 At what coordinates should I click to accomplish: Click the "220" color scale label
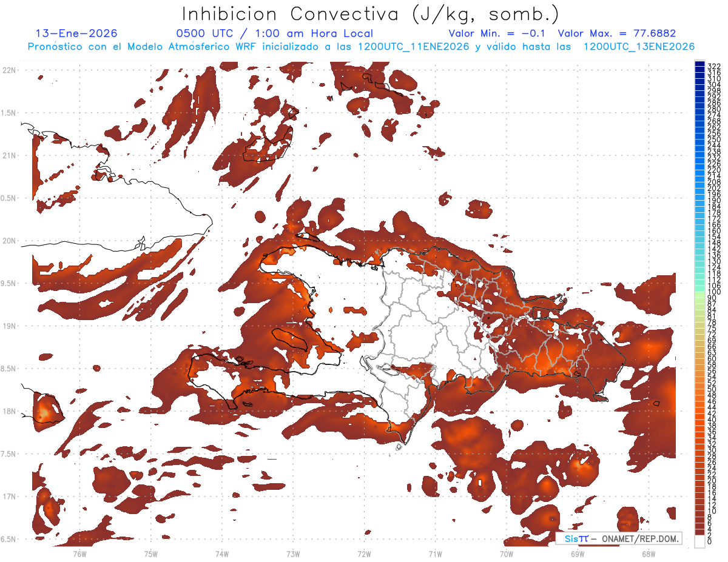714,170
